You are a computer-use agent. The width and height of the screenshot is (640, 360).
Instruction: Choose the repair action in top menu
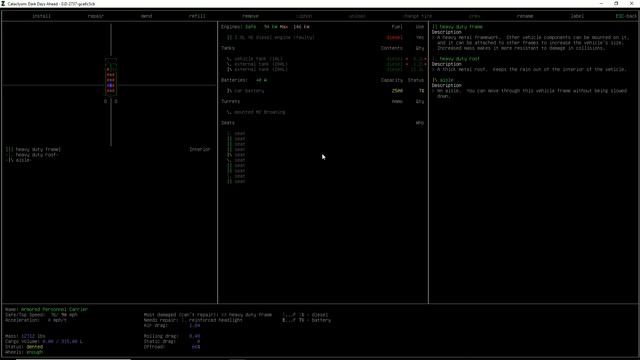(96, 16)
